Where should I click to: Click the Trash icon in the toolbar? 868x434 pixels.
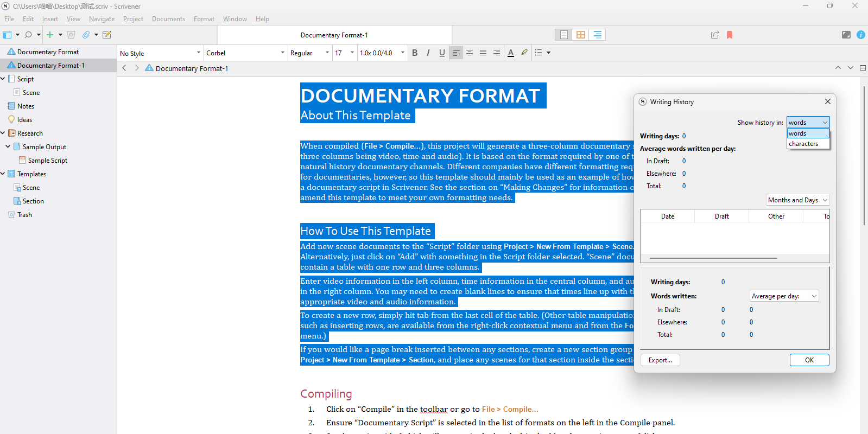click(71, 35)
